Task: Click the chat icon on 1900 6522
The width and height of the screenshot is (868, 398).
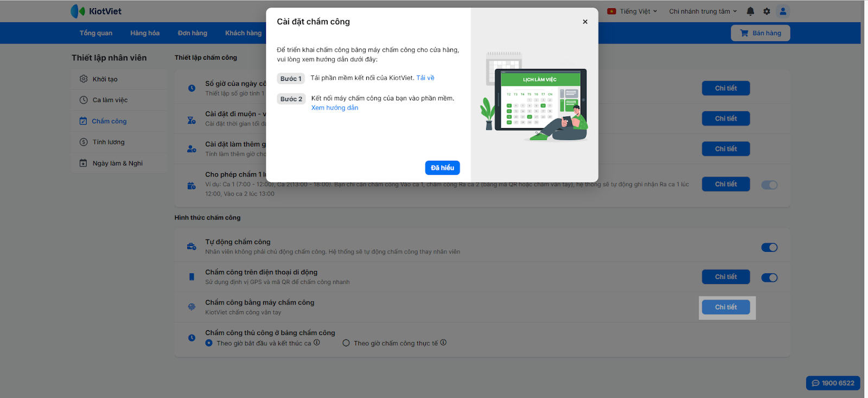Action: click(815, 383)
